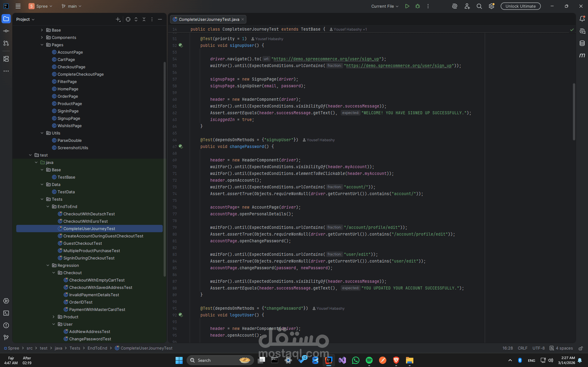The width and height of the screenshot is (588, 367).
Task: Open sign_up URL in navigate call
Action: click(326, 59)
